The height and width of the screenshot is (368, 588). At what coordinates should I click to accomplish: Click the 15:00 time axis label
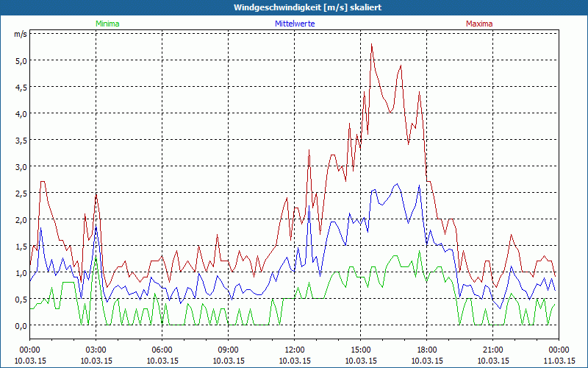360,350
